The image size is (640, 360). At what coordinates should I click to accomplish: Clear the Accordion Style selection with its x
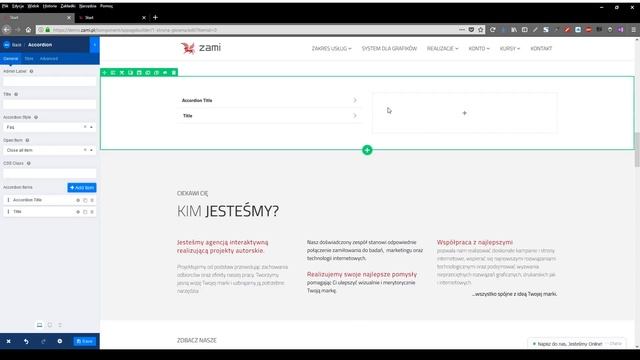click(85, 127)
